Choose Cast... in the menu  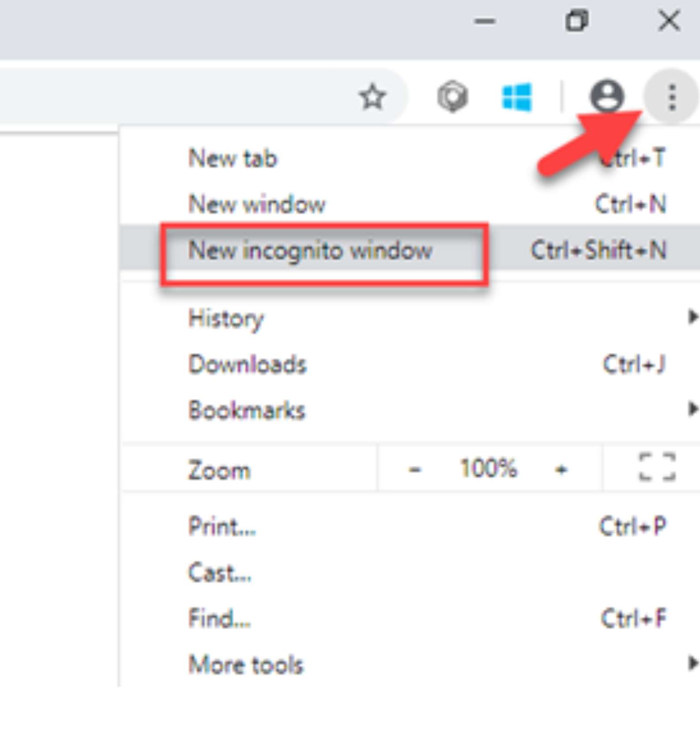(220, 572)
